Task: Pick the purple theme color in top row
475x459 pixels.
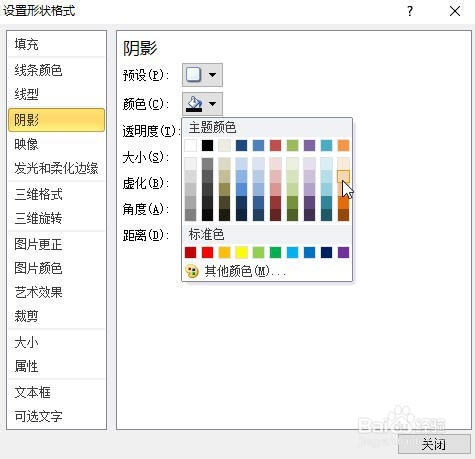Action: coord(309,146)
